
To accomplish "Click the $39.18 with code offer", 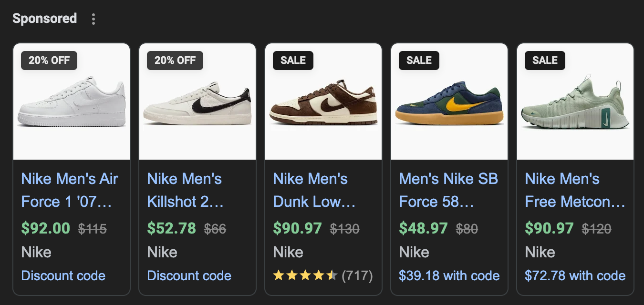I will pyautogui.click(x=449, y=275).
